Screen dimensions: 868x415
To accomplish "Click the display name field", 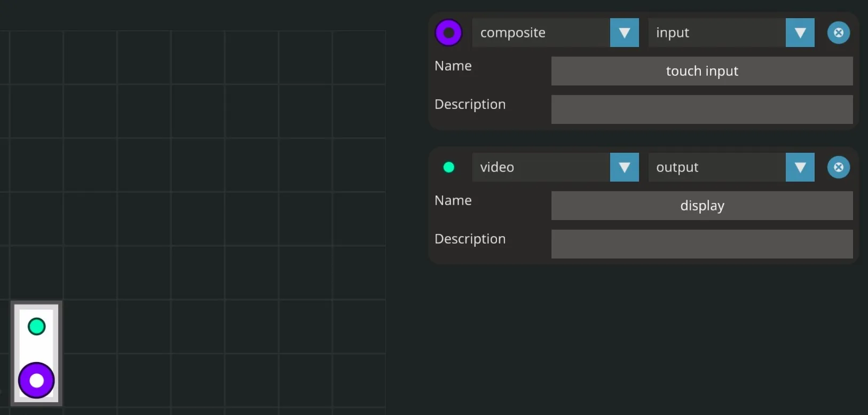I will click(701, 206).
